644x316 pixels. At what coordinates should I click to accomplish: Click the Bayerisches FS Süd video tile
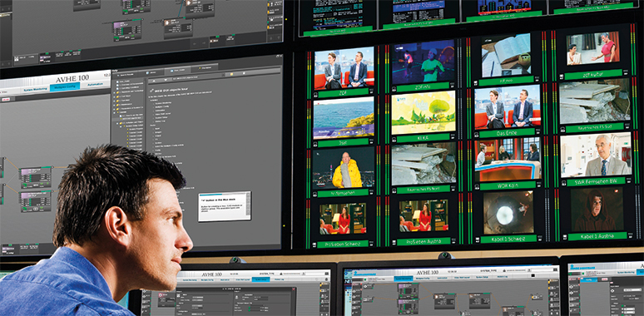594,101
